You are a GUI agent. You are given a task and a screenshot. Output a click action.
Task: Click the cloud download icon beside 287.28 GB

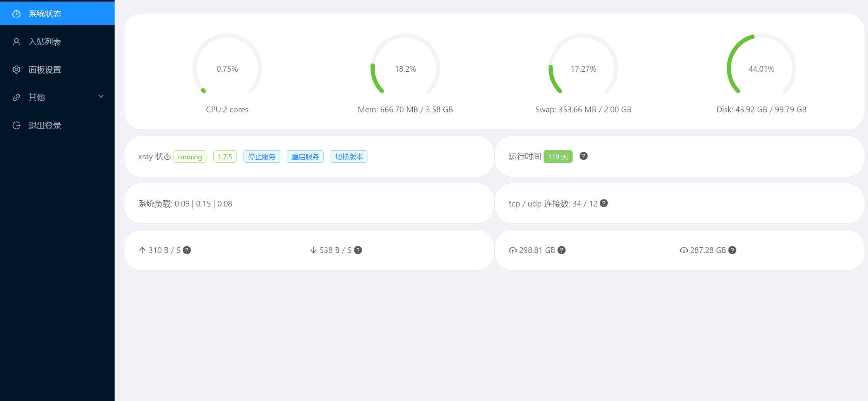[683, 250]
